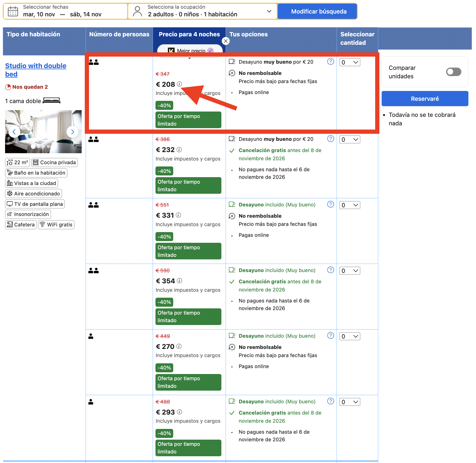Show previous room photo
The width and height of the screenshot is (476, 463).
pos(14,132)
